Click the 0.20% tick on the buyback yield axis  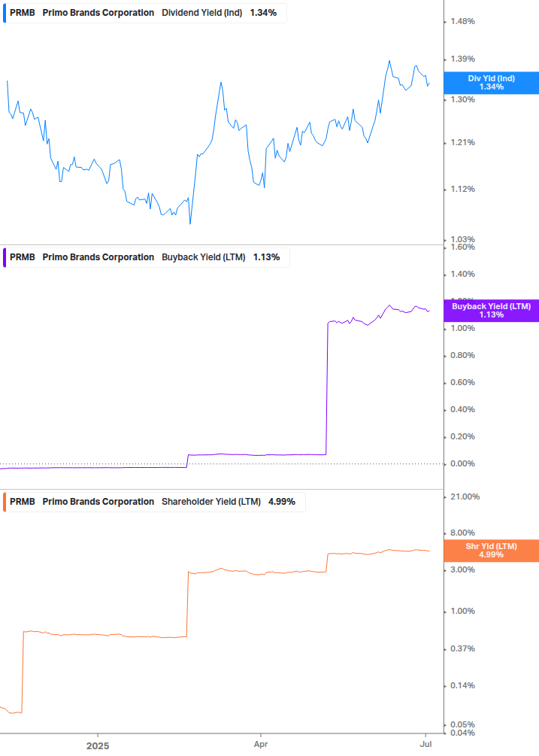[462, 436]
